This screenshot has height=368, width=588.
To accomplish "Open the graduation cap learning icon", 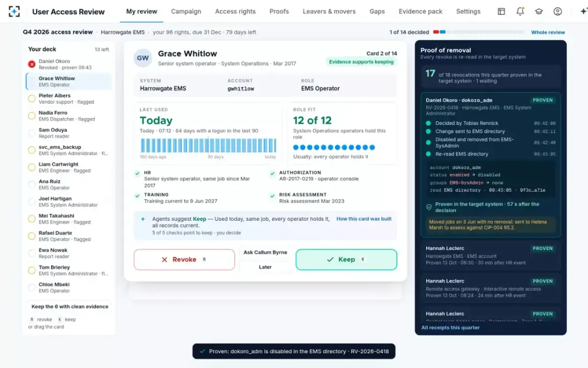I will (x=539, y=11).
